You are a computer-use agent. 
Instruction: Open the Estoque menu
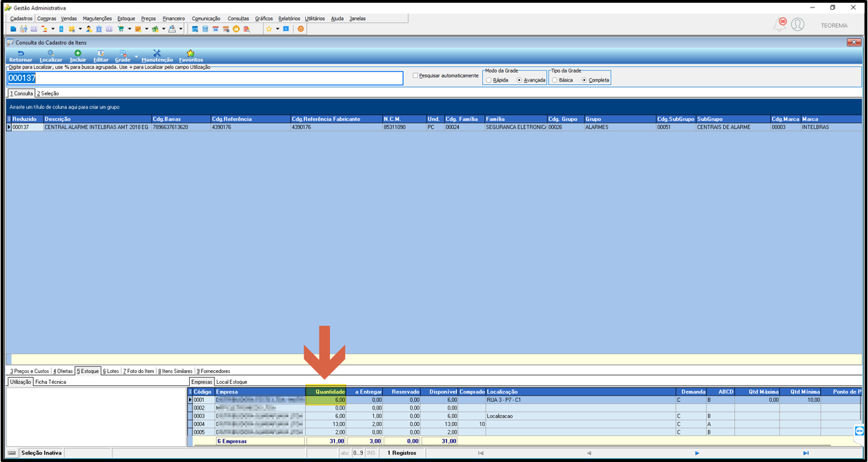126,19
